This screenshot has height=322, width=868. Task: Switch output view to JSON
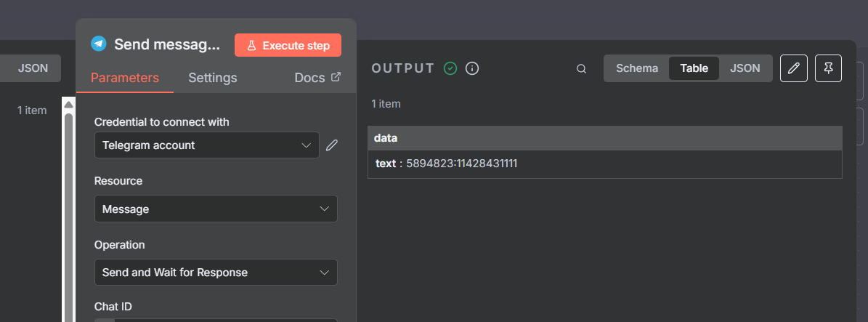[745, 68]
